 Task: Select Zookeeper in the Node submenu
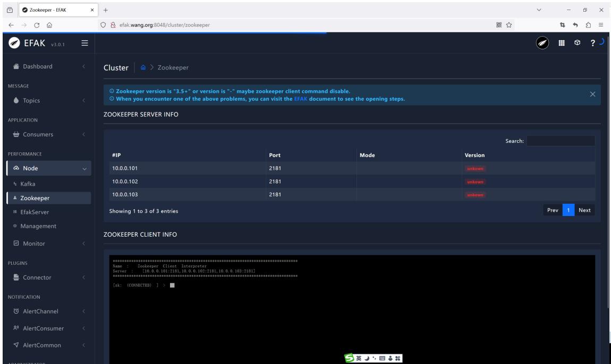(49, 198)
